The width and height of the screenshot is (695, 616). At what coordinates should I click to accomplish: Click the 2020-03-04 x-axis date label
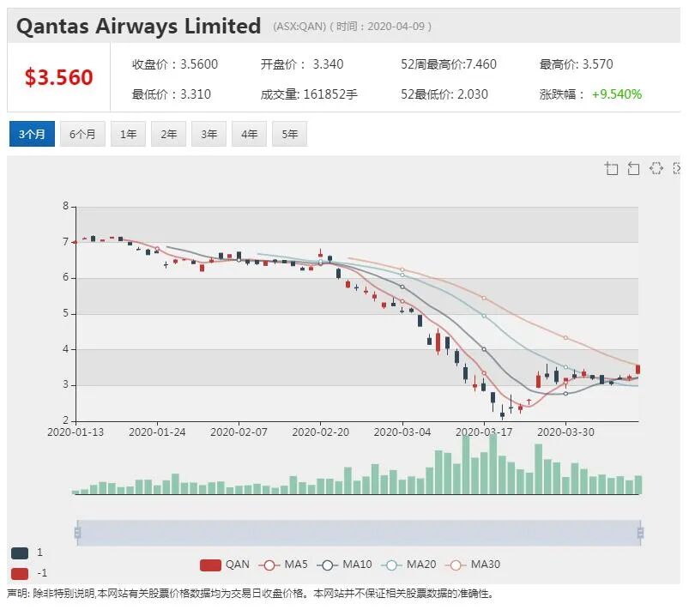[x=402, y=432]
